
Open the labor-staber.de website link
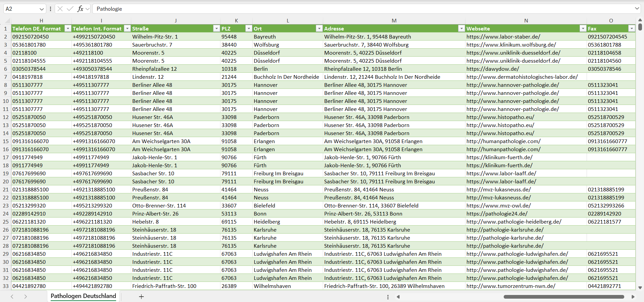point(503,37)
